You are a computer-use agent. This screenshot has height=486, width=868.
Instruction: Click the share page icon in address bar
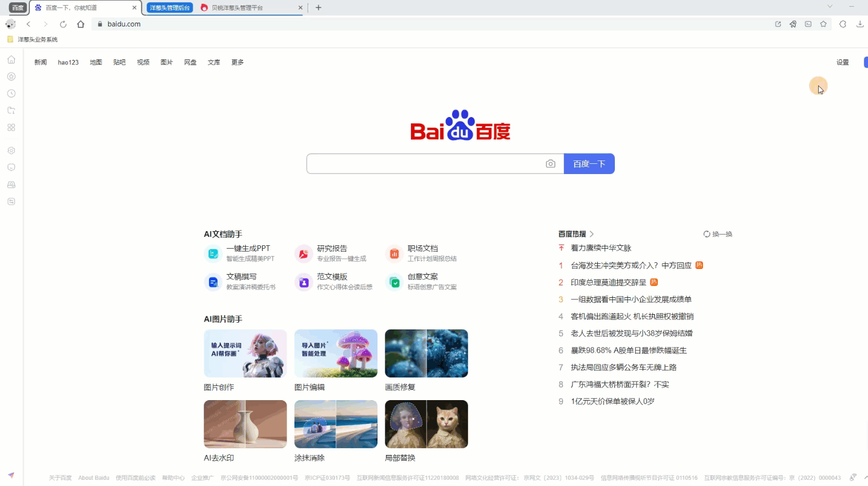click(778, 24)
